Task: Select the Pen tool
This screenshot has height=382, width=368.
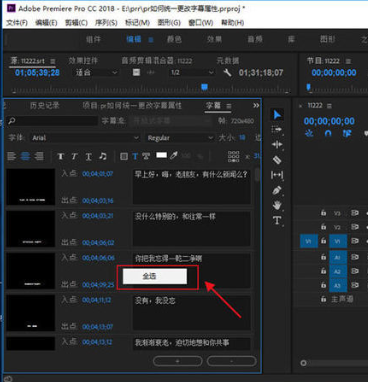Action: [277, 190]
